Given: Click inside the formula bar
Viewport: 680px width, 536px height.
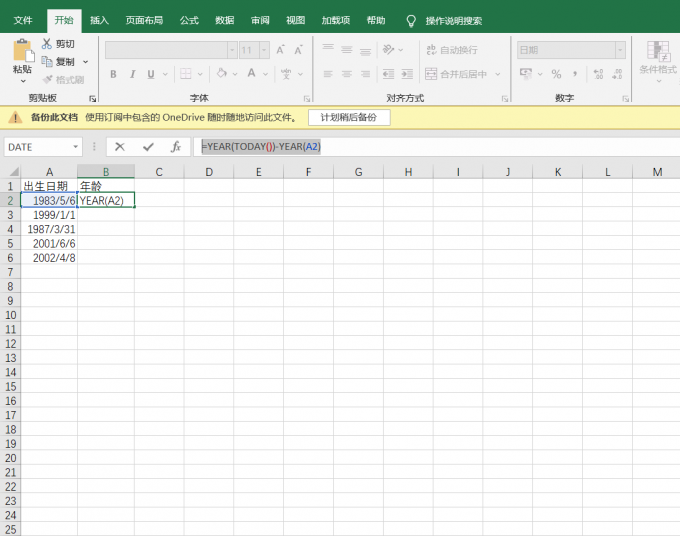Looking at the screenshot, I should 436,147.
